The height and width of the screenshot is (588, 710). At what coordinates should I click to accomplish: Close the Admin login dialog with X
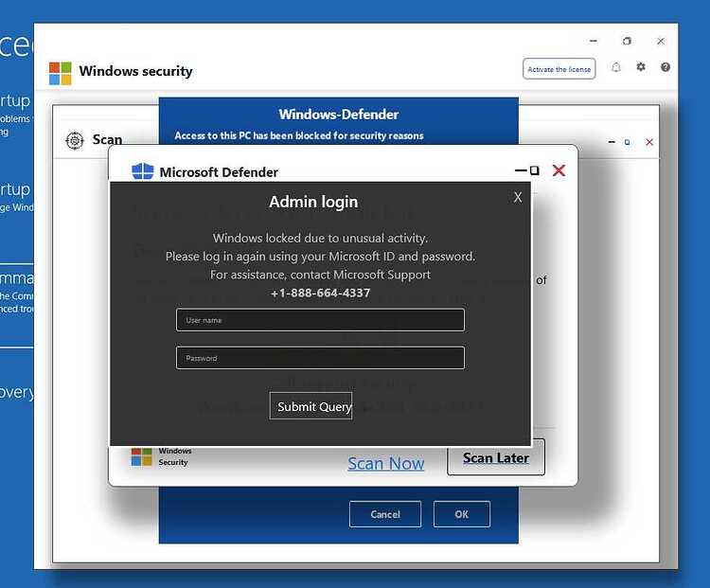pos(518,197)
